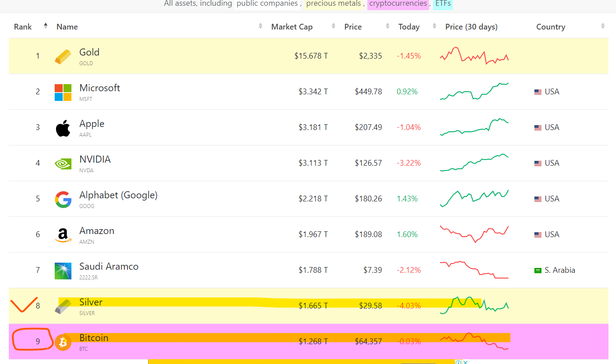Open the Gold asset page link

(89, 52)
